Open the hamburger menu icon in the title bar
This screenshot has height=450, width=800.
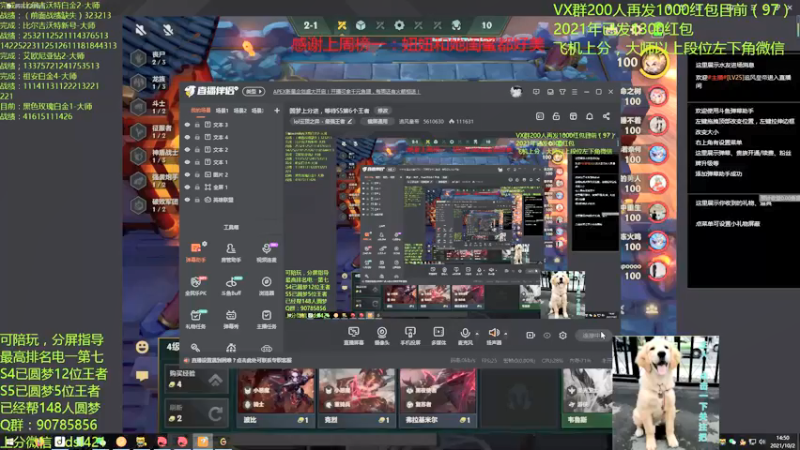click(x=574, y=92)
